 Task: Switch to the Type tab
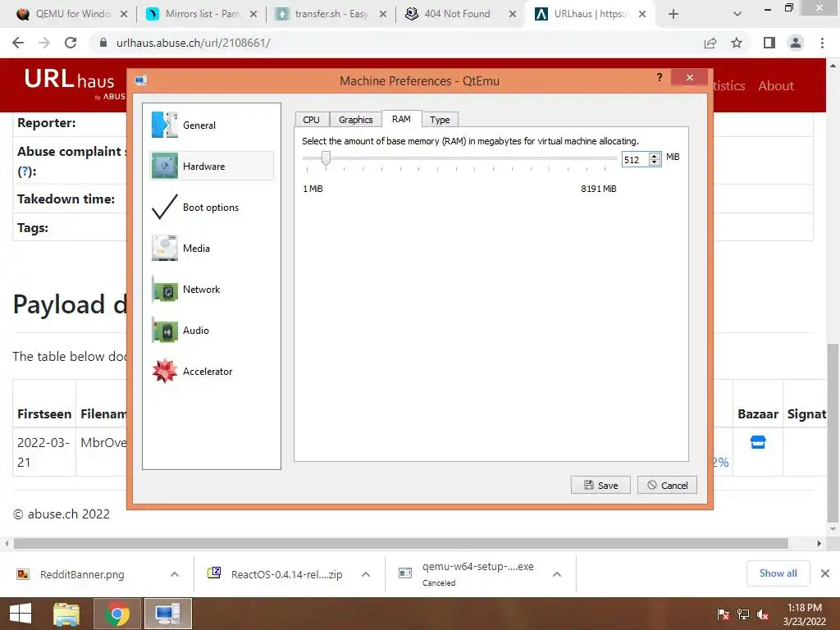[440, 120]
